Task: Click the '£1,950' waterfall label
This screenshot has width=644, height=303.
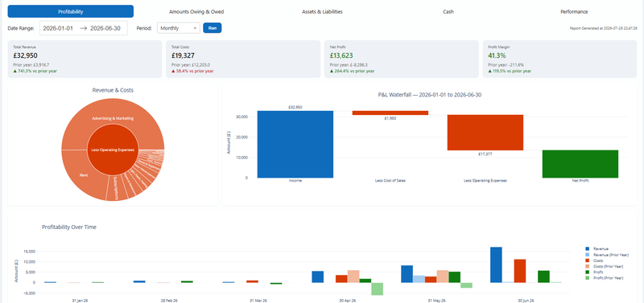Action: click(390, 118)
